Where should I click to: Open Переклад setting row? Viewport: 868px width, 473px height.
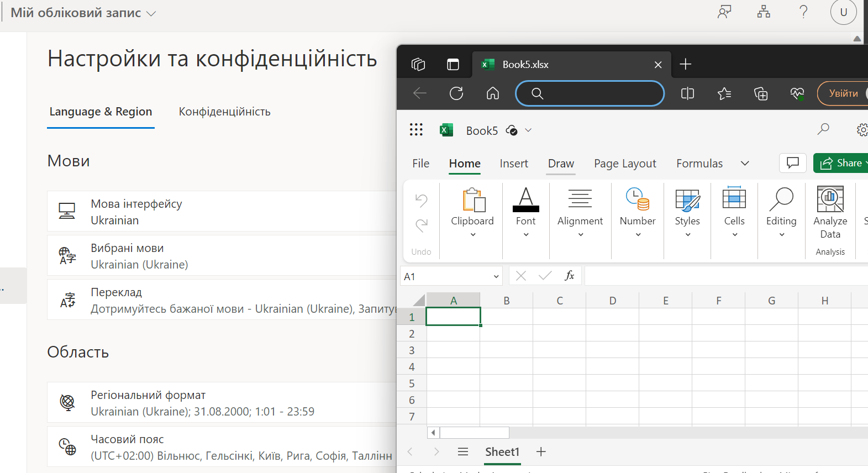click(222, 299)
